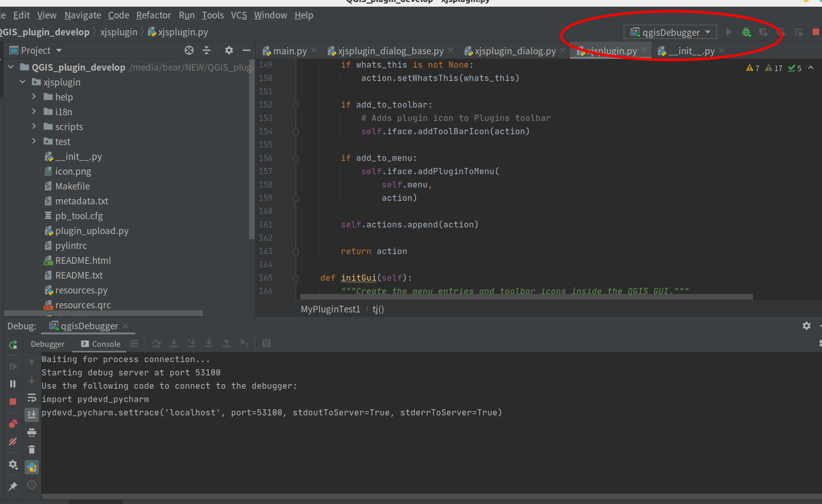Select resources.qrc in project tree
The width and height of the screenshot is (822, 504).
pyautogui.click(x=83, y=305)
